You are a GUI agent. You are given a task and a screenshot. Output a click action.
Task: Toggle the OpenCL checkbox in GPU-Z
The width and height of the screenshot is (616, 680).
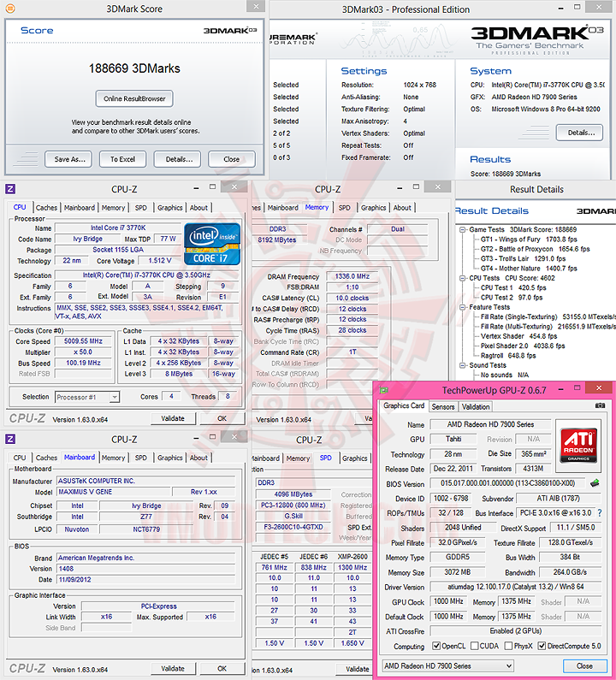[x=436, y=646]
